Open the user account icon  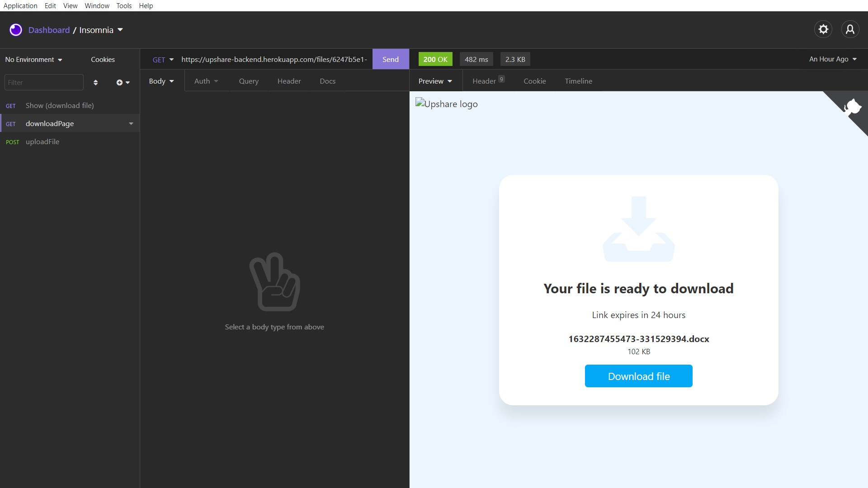pyautogui.click(x=850, y=29)
